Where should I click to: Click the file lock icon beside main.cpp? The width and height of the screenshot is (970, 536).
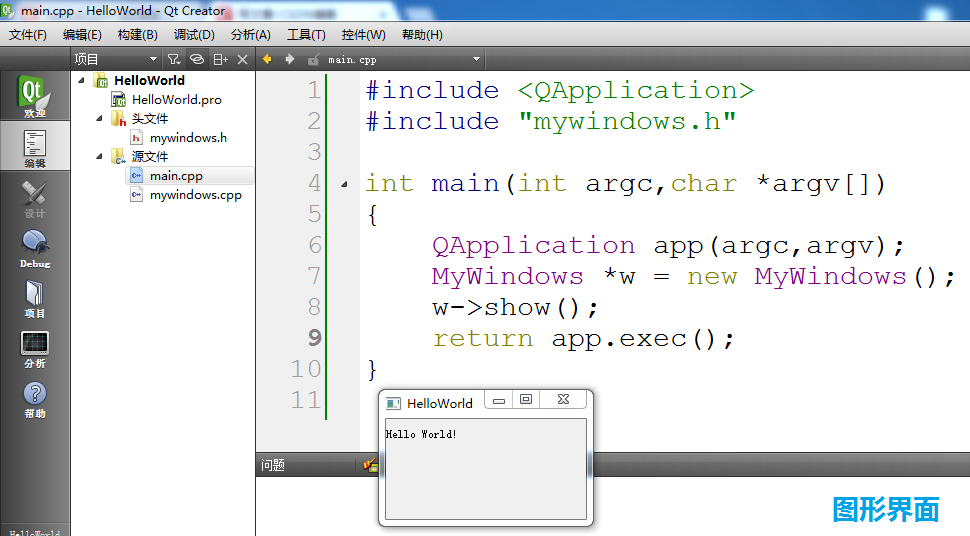coord(314,59)
